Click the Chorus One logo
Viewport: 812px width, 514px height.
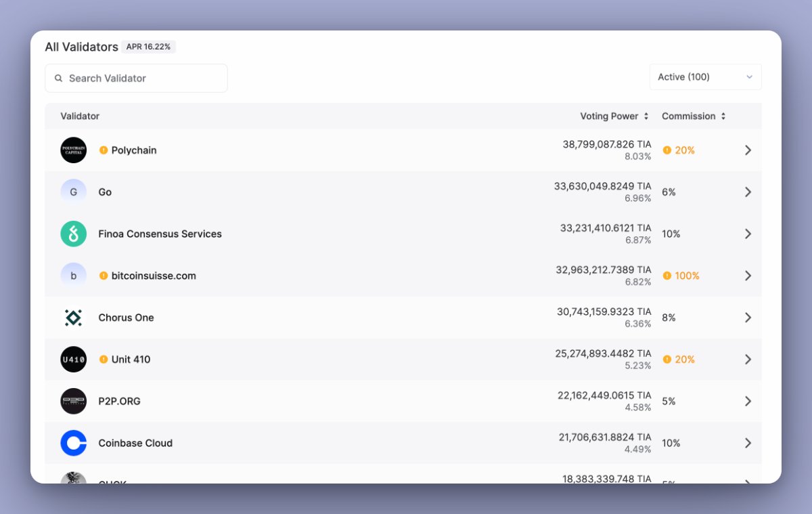73,318
